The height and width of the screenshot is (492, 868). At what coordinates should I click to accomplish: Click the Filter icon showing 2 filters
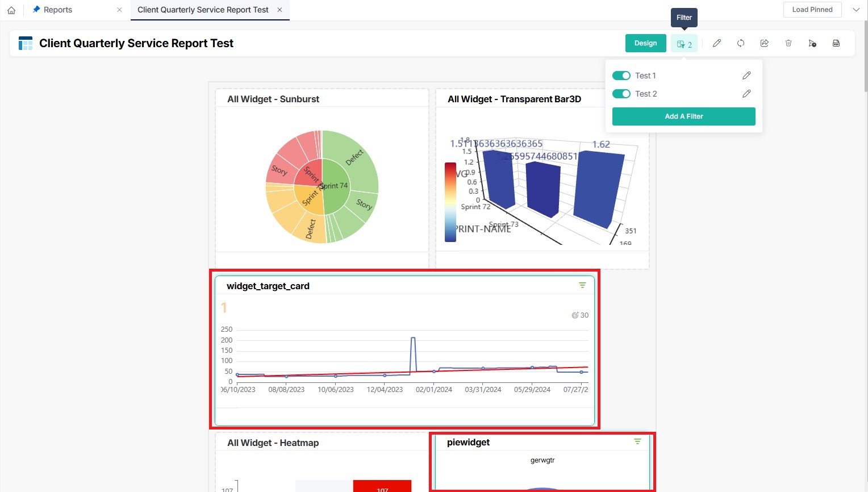click(684, 44)
